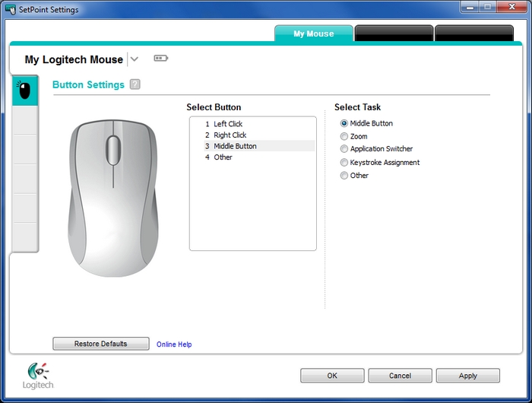Select Middle Button in the button list
This screenshot has width=532, height=403.
[x=259, y=146]
